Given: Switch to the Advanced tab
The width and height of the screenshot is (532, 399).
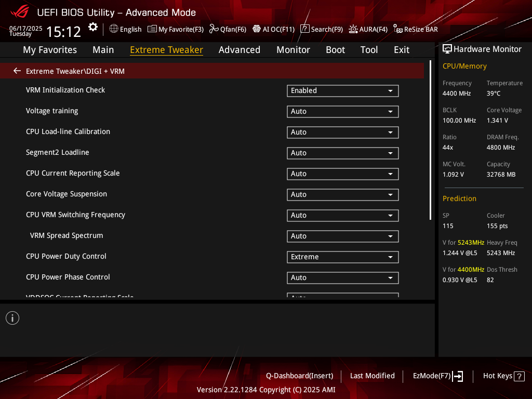Looking at the screenshot, I should coord(239,50).
